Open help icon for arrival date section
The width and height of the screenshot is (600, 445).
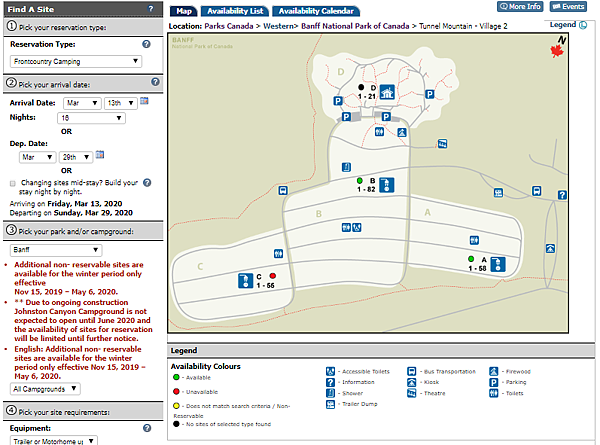(x=155, y=82)
